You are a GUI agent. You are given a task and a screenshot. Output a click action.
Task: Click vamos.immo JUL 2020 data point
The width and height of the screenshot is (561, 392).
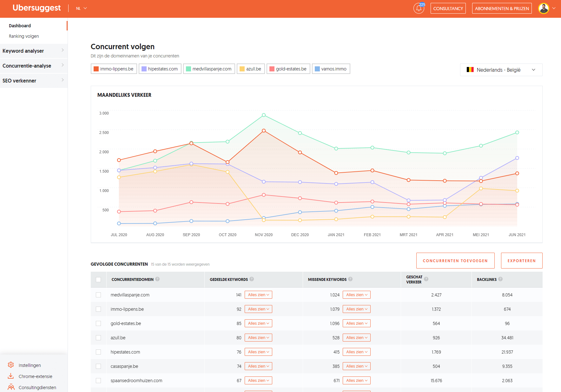pyautogui.click(x=119, y=223)
